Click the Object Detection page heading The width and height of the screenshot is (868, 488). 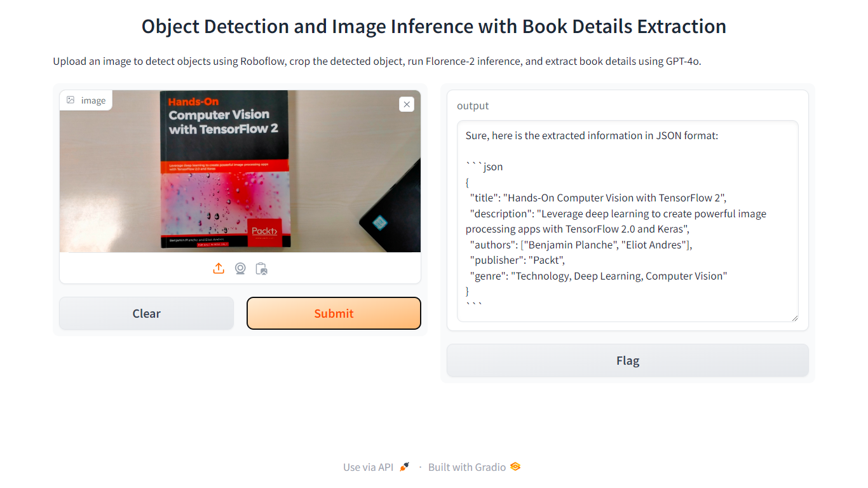pyautogui.click(x=434, y=27)
